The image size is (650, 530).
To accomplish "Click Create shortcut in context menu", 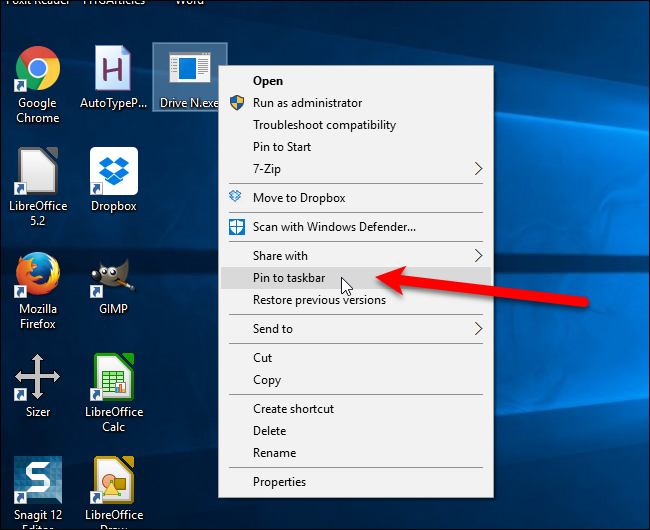I will tap(293, 409).
